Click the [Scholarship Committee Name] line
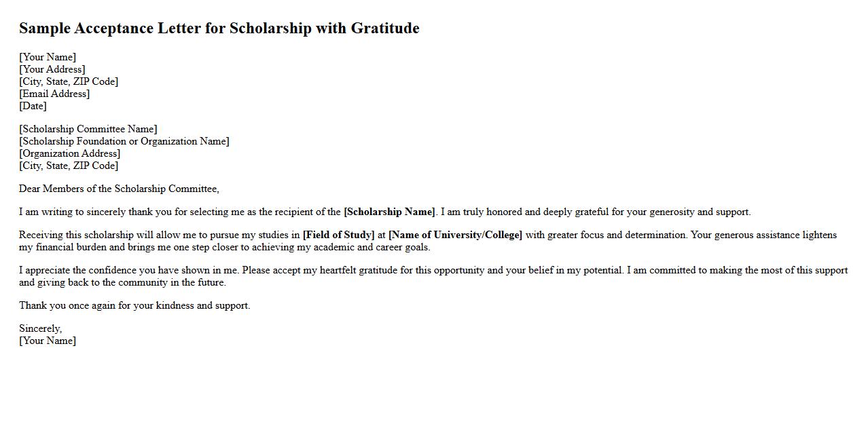Screen dimensions: 868x441 (88, 129)
